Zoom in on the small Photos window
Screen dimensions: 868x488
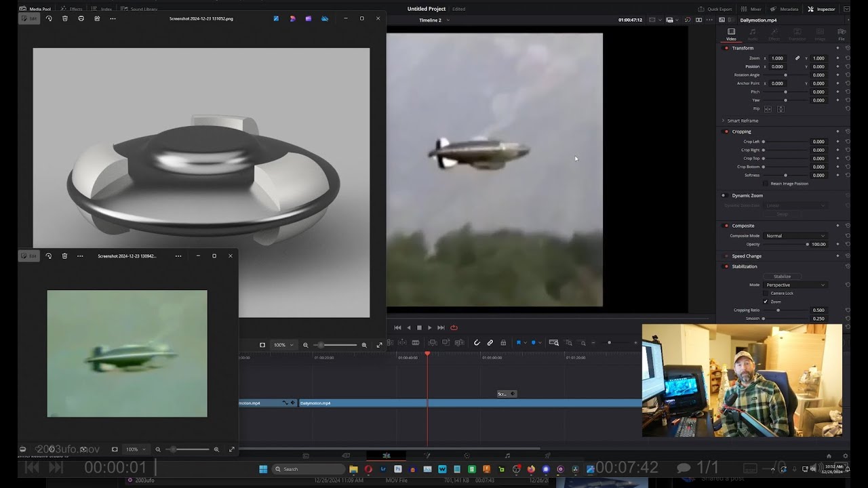[216, 449]
